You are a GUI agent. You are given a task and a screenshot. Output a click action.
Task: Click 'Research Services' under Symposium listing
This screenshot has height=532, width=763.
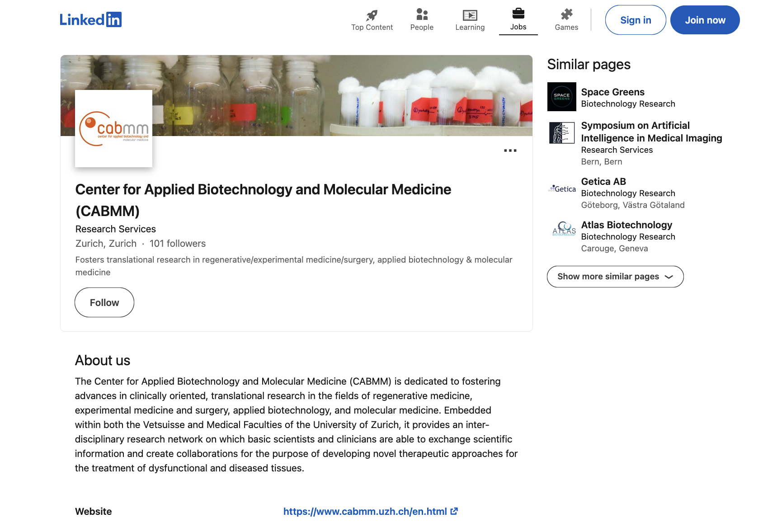[x=617, y=150]
